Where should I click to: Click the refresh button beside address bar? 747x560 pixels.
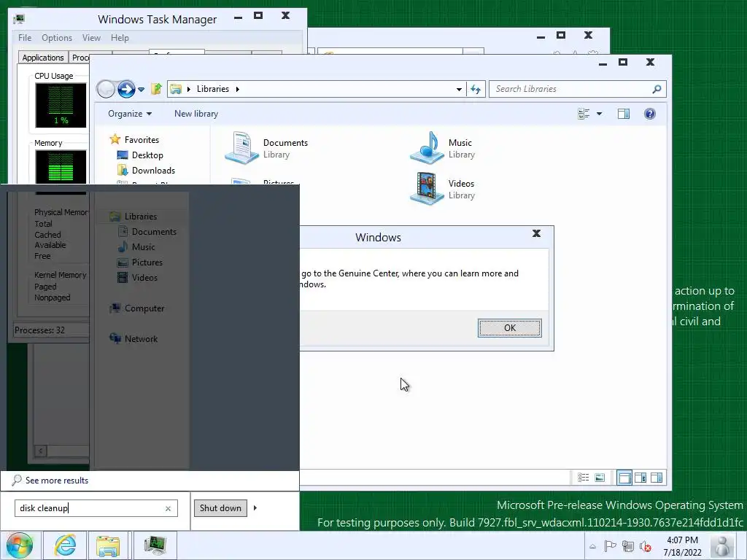coord(476,89)
